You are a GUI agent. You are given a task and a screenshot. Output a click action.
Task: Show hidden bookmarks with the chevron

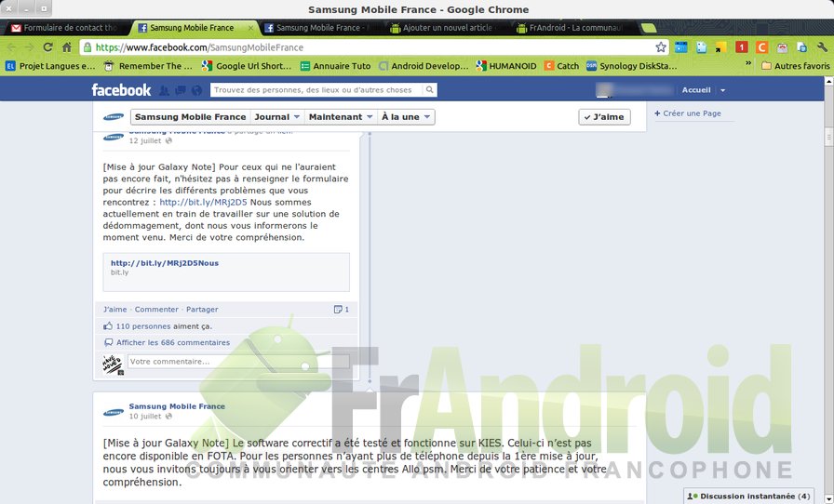click(748, 63)
